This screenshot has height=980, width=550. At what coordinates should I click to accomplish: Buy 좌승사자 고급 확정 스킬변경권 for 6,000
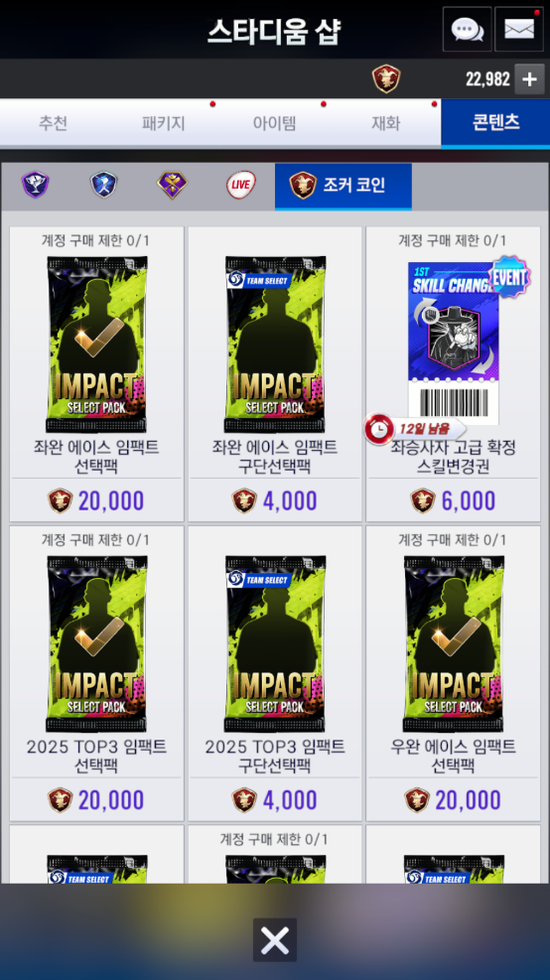pyautogui.click(x=453, y=500)
